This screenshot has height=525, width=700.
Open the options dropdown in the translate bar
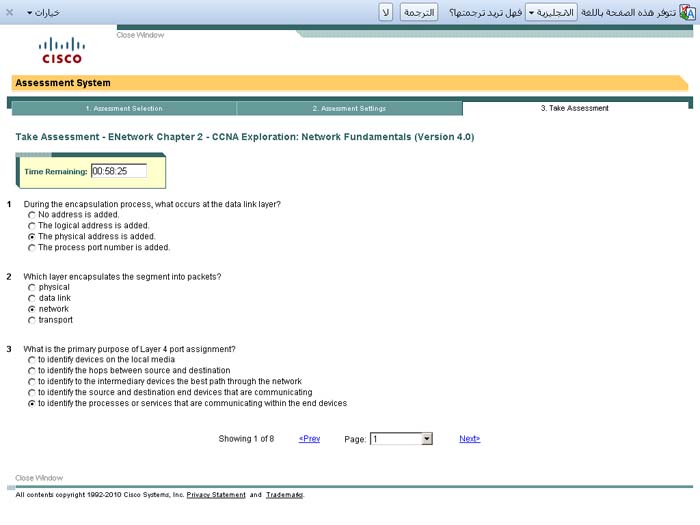click(x=43, y=12)
